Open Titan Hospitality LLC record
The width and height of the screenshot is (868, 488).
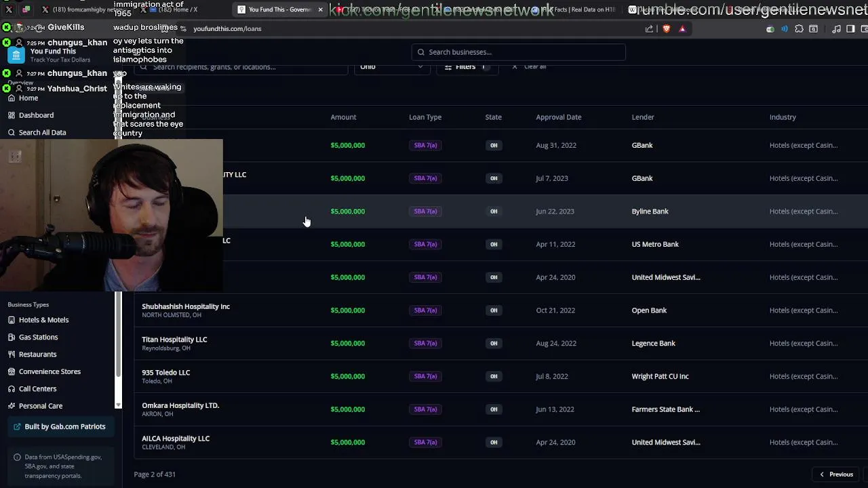coord(174,340)
